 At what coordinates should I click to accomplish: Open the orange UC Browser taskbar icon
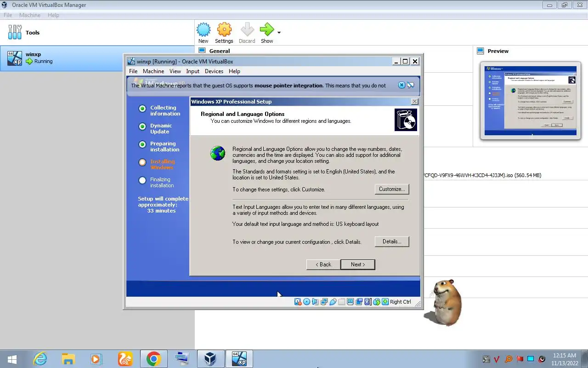124,359
